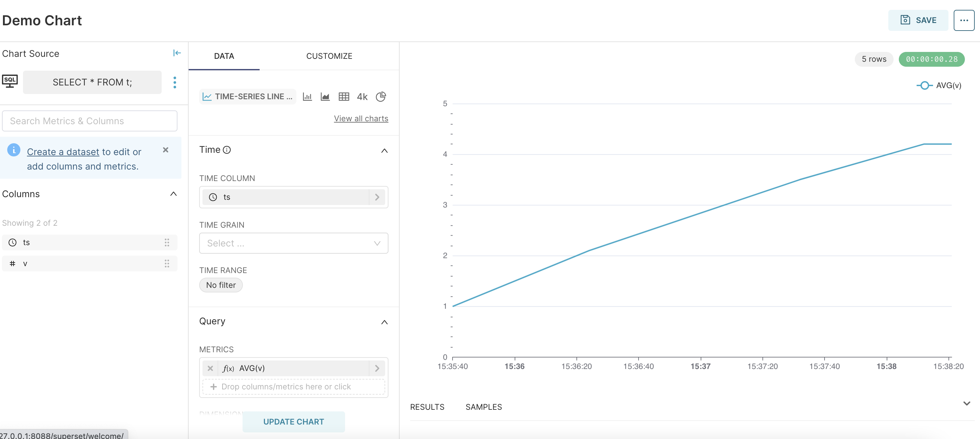Switch to the table chart type icon
The width and height of the screenshot is (980, 439).
pos(343,97)
